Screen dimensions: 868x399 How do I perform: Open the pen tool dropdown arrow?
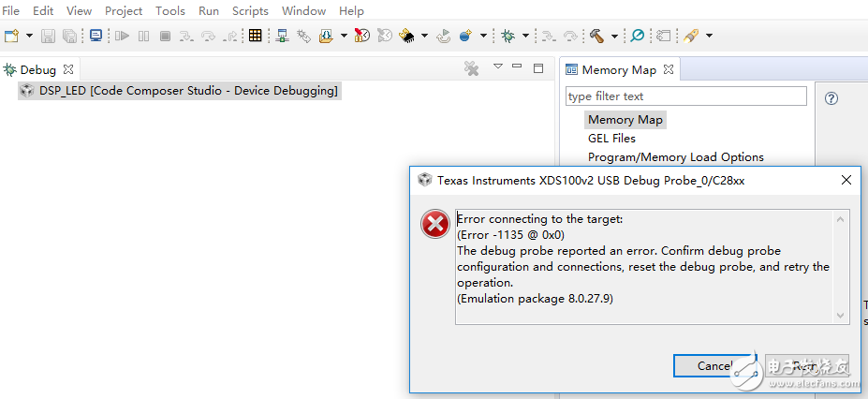[x=709, y=36]
